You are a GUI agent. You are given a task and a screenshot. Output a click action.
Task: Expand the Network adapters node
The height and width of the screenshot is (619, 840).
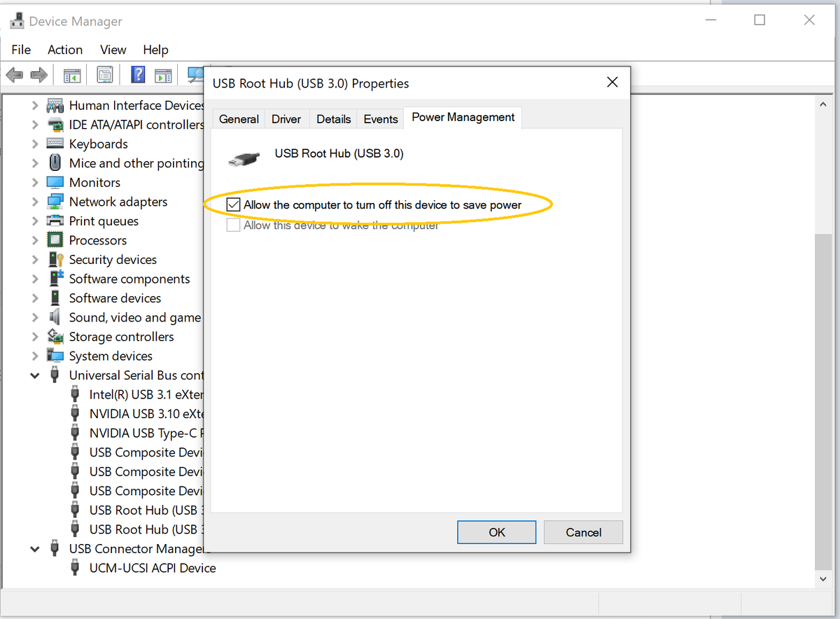click(35, 202)
